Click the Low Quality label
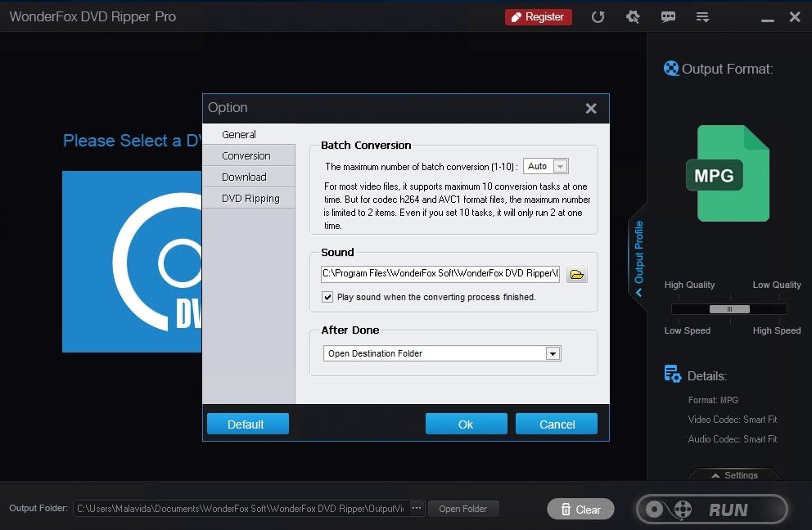Viewport: 812px width, 530px height. [776, 285]
